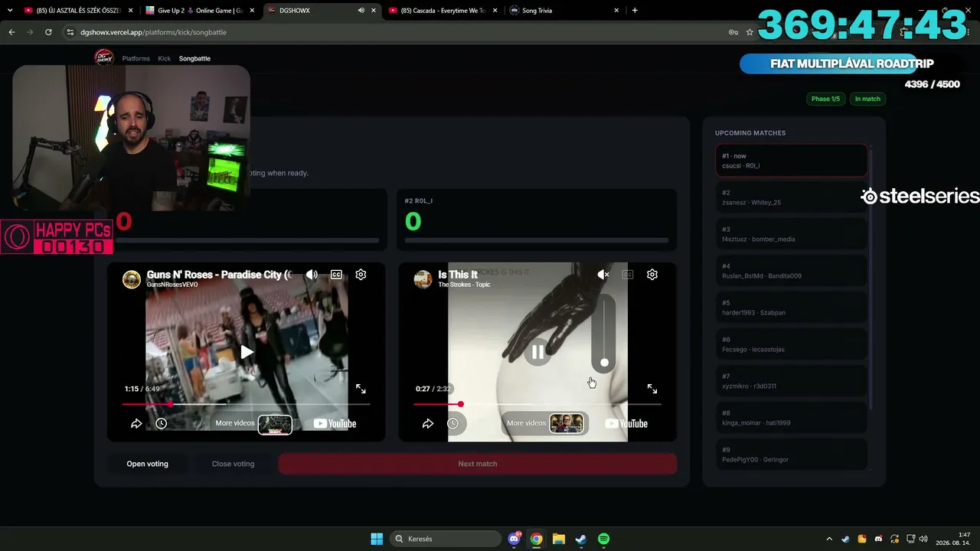Mute the DGSHOWX tab audio icon
This screenshot has width=980, height=551.
tap(361, 11)
